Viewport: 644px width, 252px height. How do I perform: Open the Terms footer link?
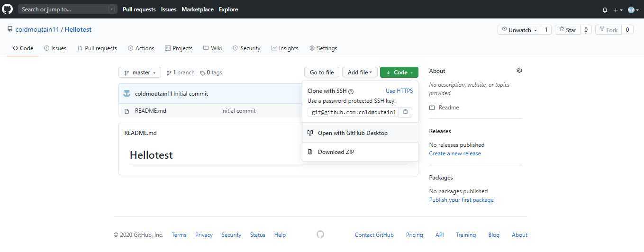(179, 235)
